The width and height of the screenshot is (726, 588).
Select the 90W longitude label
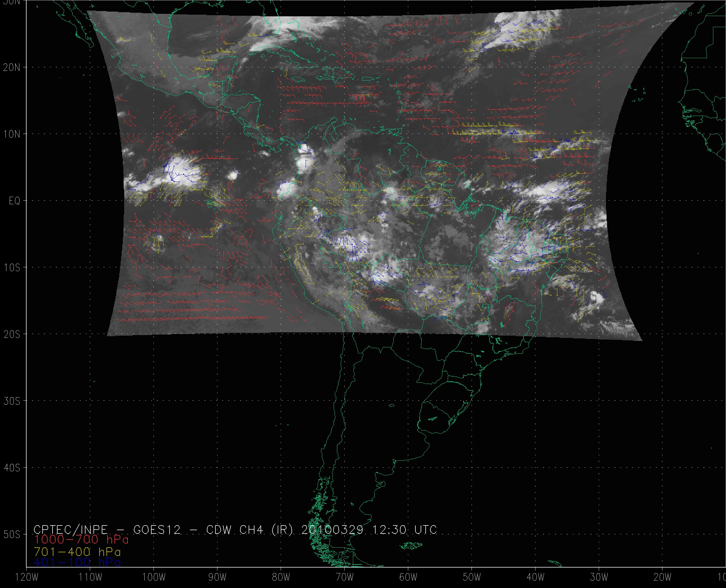tap(217, 577)
